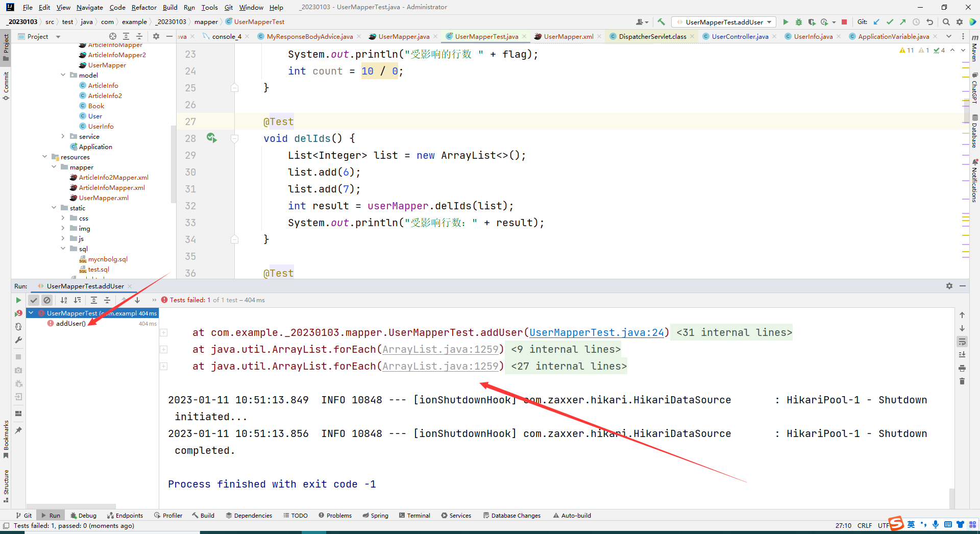Sort tests by duration

[77, 300]
